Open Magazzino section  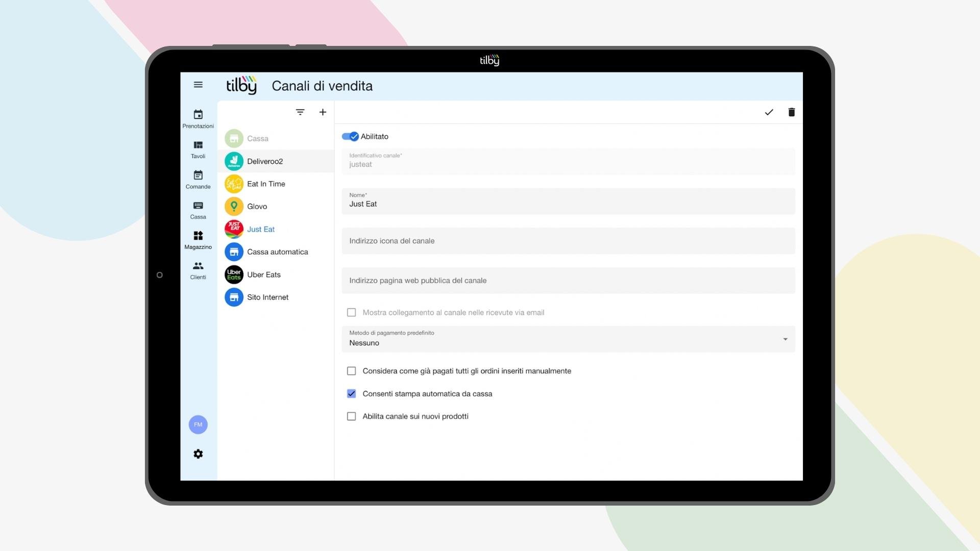click(198, 240)
